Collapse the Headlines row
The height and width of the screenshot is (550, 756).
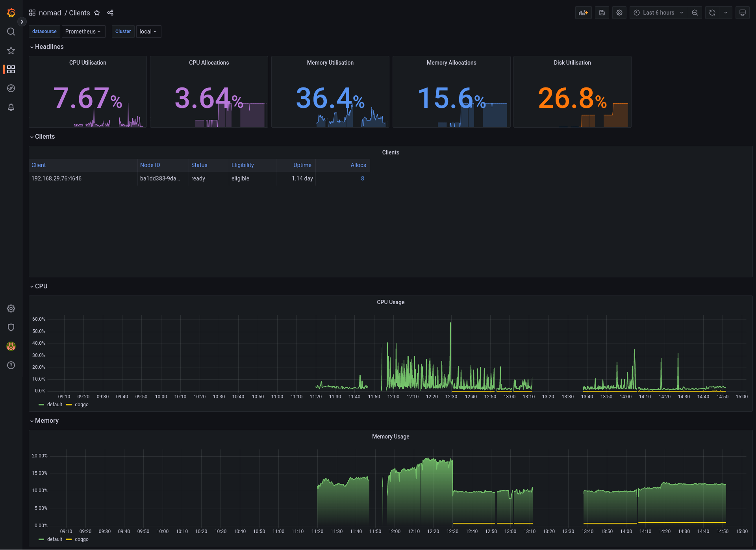pos(49,47)
